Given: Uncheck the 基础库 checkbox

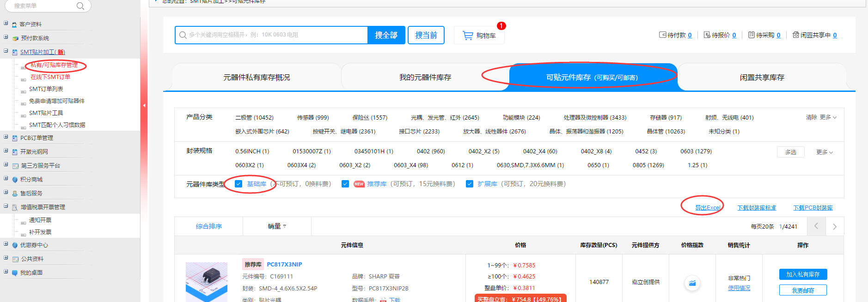Looking at the screenshot, I should (x=238, y=184).
